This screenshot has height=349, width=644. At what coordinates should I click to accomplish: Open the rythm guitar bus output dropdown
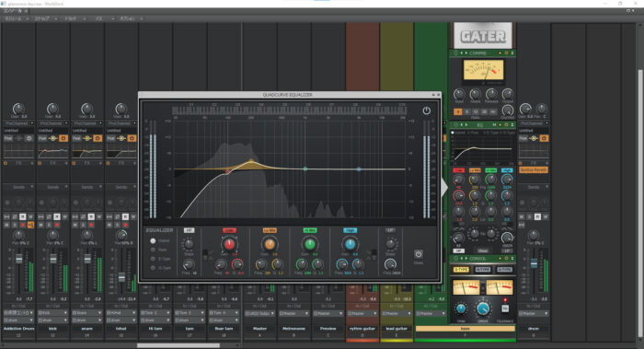(362, 313)
